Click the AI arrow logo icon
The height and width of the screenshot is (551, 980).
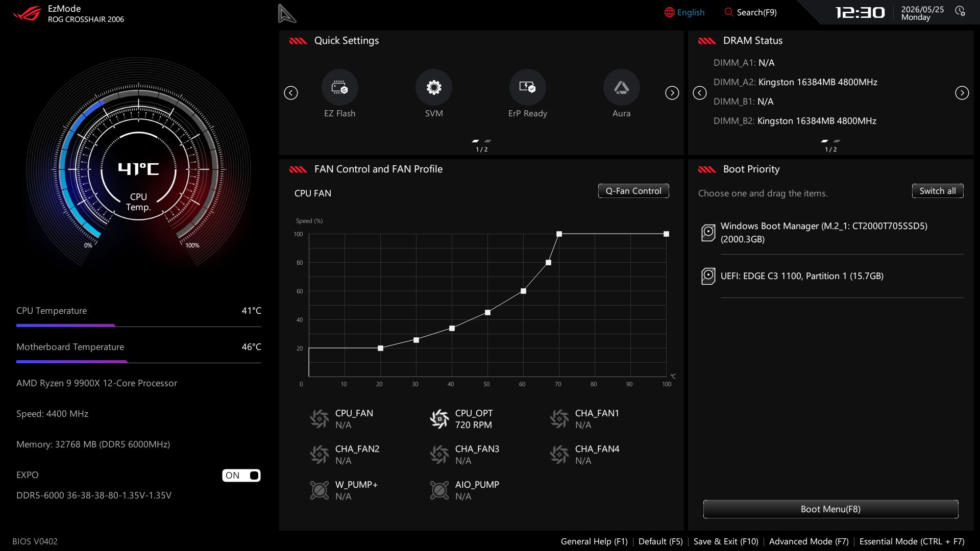point(287,13)
